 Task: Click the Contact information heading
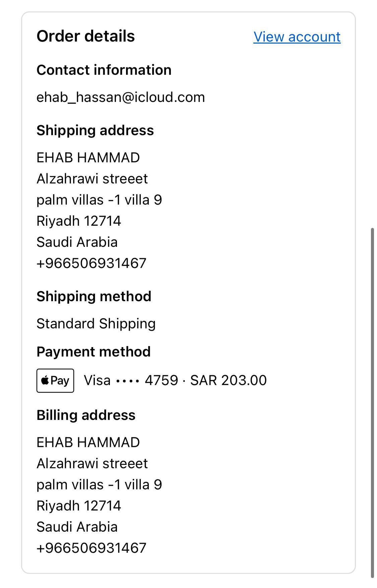pos(104,70)
